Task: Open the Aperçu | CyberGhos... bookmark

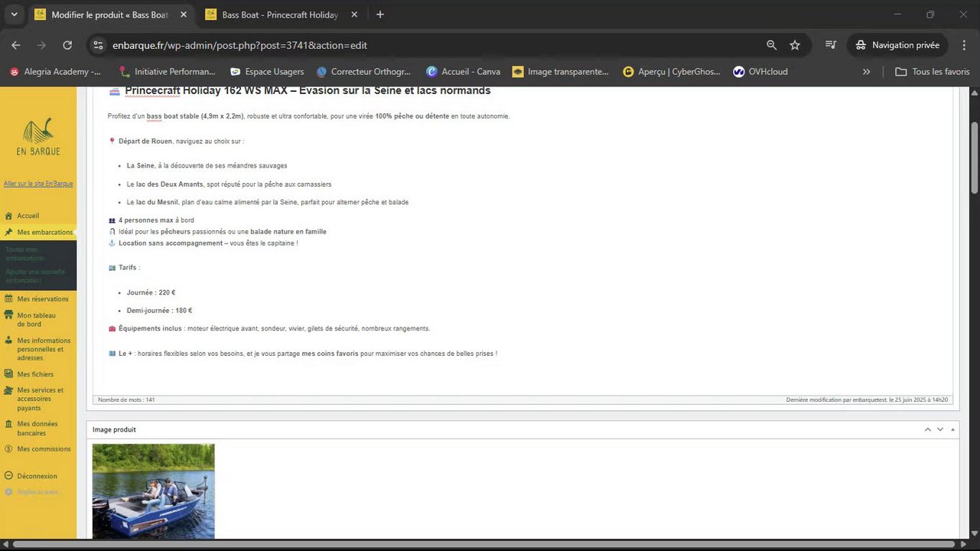Action: (x=672, y=72)
